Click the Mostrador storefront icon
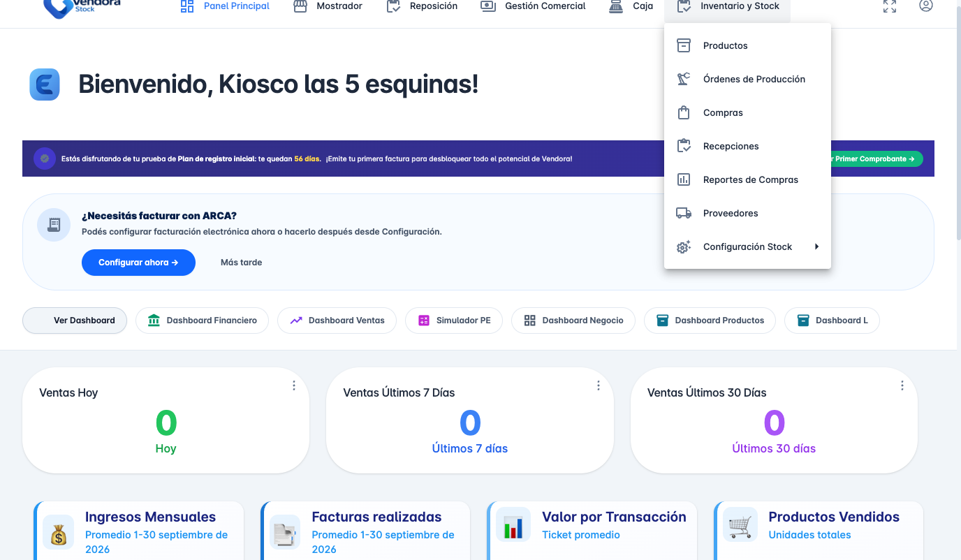The image size is (961, 560). 300,6
